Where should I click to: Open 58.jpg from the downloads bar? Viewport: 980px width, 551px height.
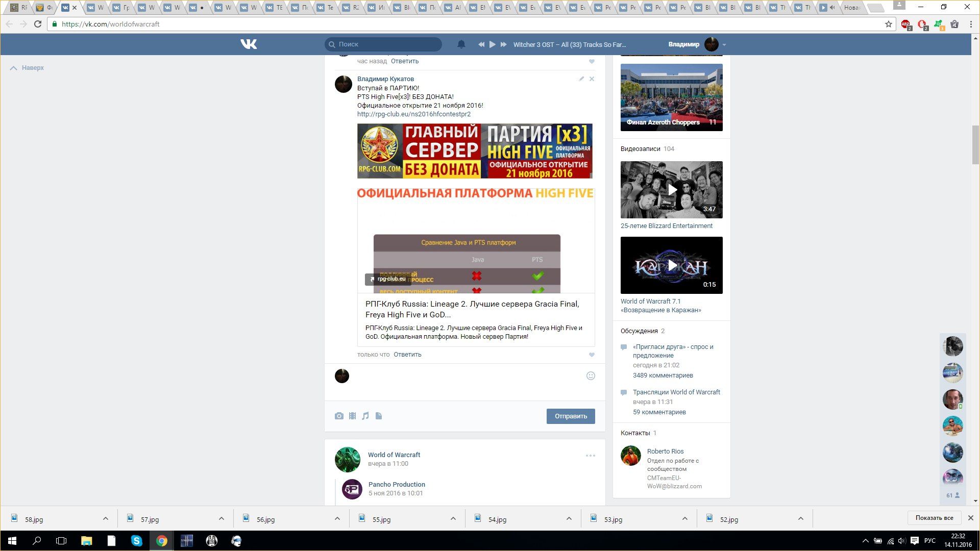[x=34, y=519]
